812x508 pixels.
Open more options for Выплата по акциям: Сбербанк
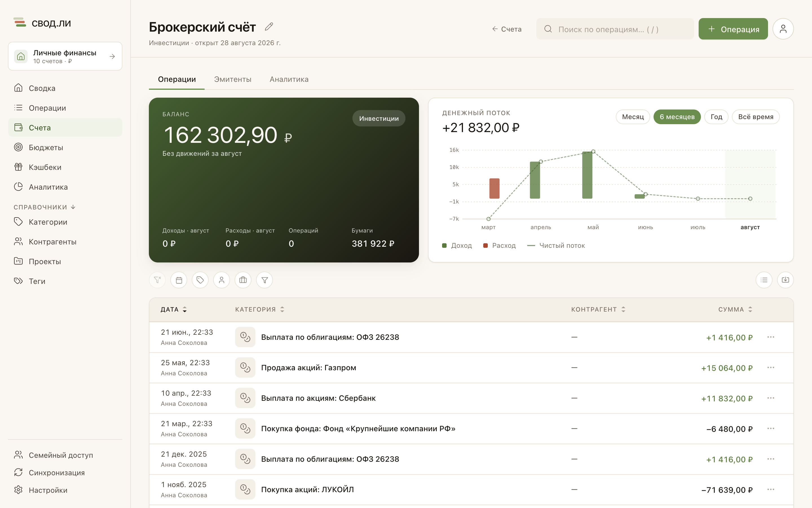(771, 398)
